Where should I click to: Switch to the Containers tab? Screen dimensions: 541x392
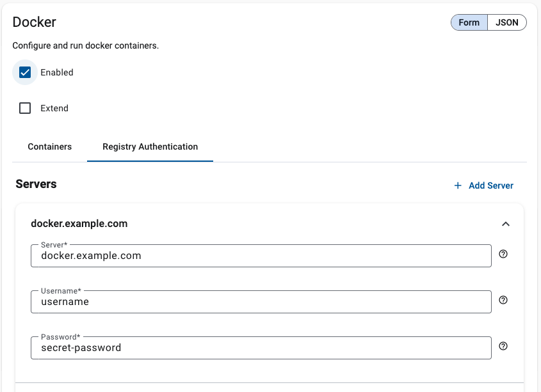[x=49, y=146]
